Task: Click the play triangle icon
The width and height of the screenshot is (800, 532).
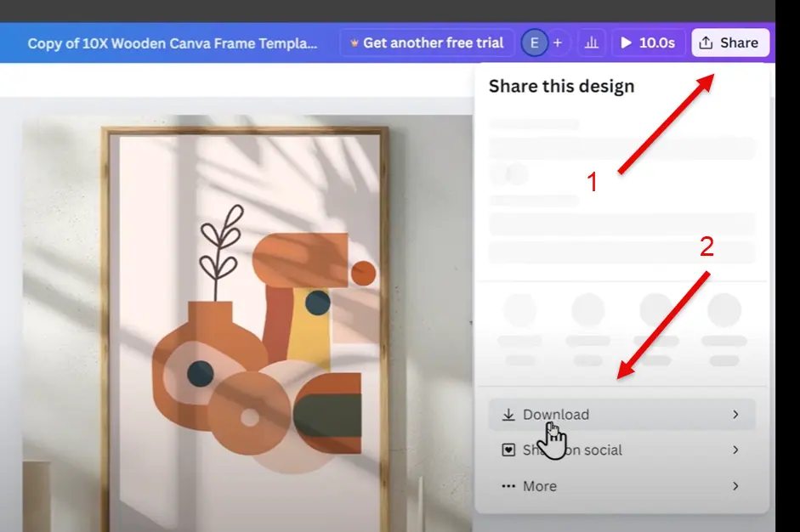Action: click(x=627, y=42)
